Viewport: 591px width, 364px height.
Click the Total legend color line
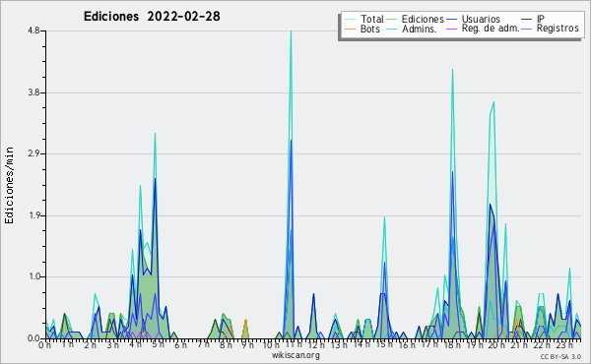350,19
